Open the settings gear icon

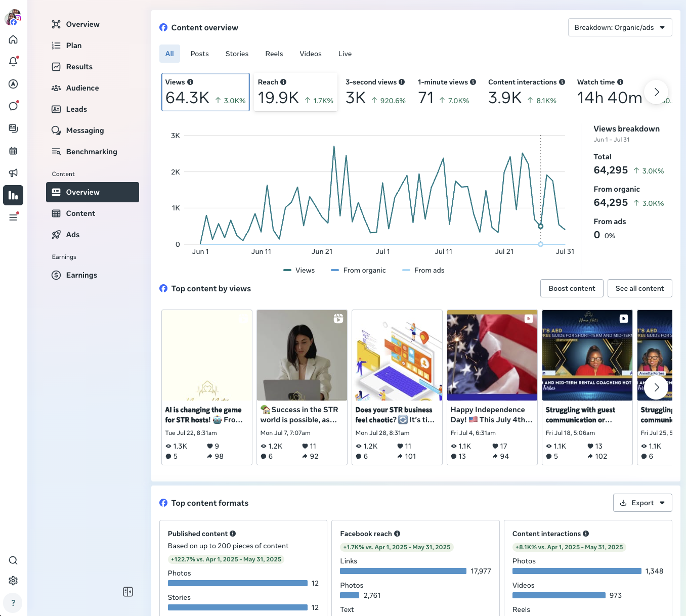[x=13, y=581]
